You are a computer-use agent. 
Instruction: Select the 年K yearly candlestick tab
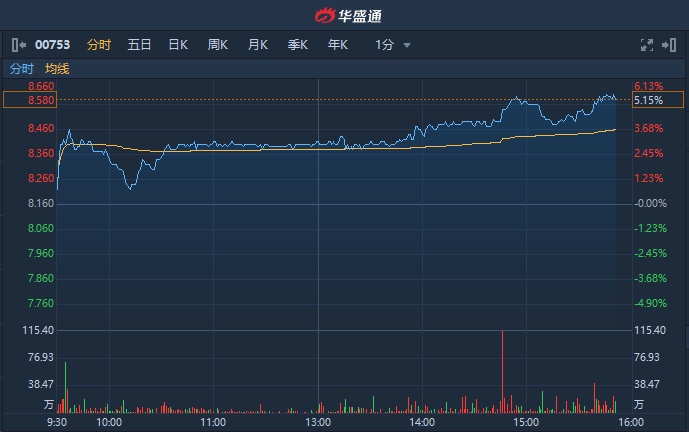click(x=338, y=45)
